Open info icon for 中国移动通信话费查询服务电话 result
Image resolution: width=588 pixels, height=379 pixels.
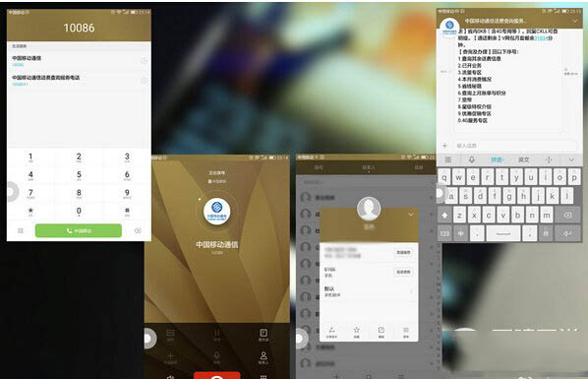(x=144, y=81)
